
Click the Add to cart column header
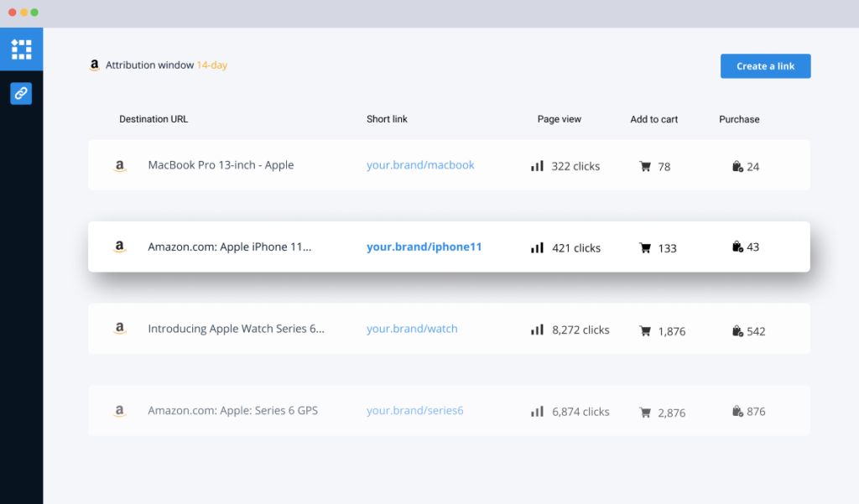(653, 119)
